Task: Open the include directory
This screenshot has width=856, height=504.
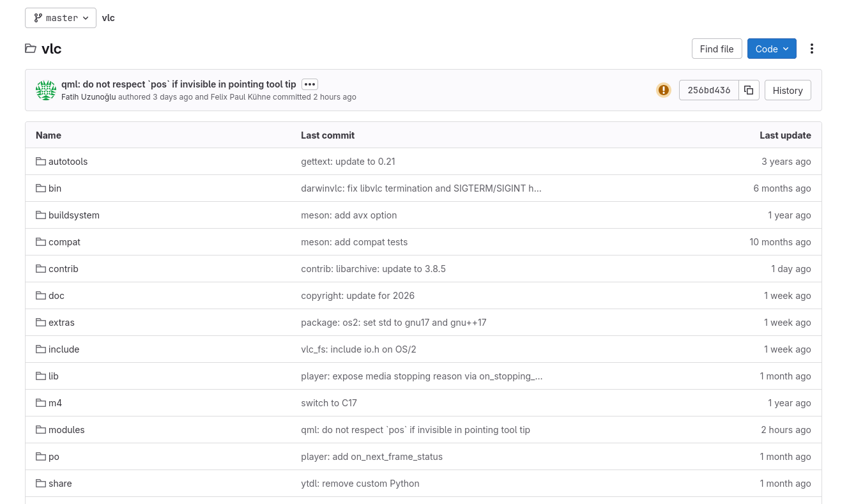Action: 64,349
